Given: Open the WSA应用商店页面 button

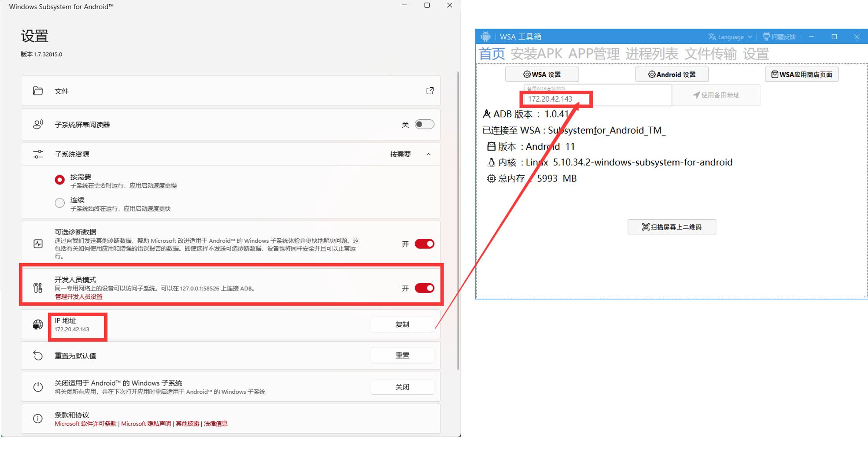Looking at the screenshot, I should click(x=802, y=74).
